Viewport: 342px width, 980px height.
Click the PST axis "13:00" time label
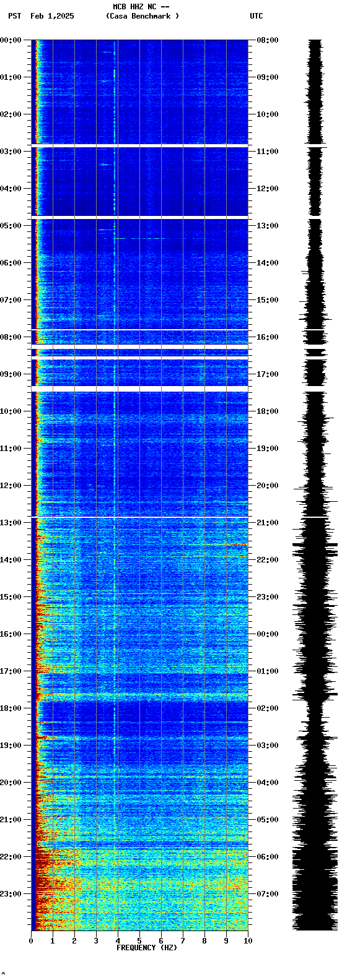tap(11, 523)
